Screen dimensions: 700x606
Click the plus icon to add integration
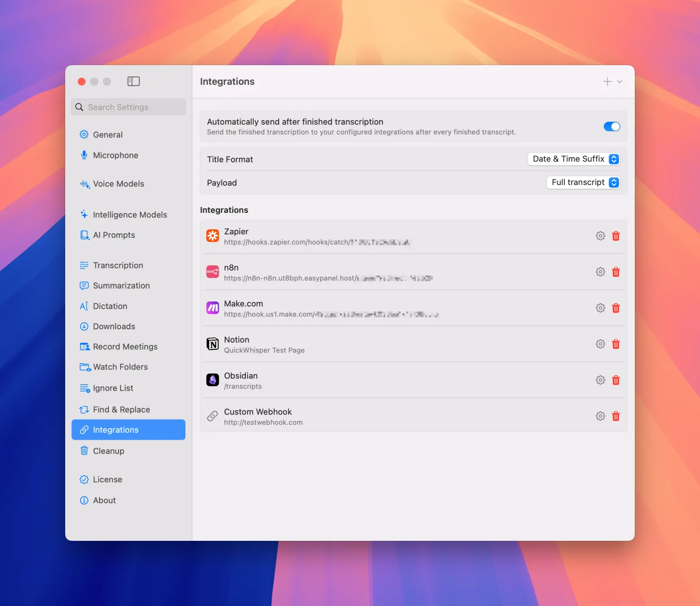[x=607, y=81]
